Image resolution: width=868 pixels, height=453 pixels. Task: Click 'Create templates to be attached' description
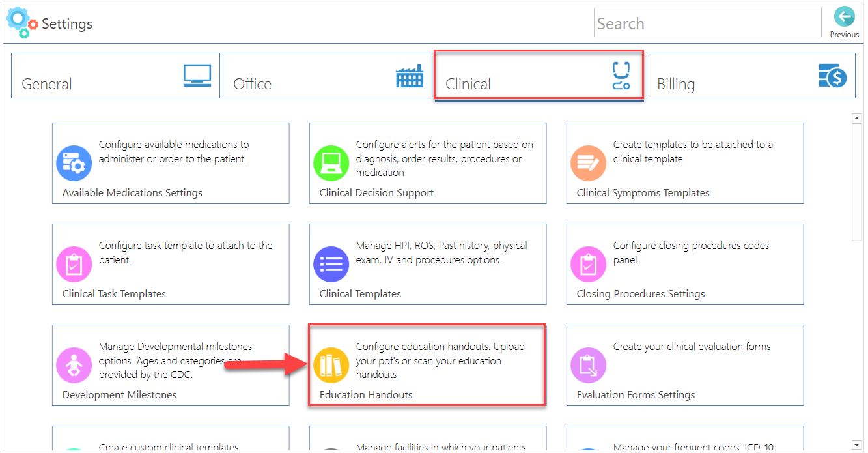693,152
